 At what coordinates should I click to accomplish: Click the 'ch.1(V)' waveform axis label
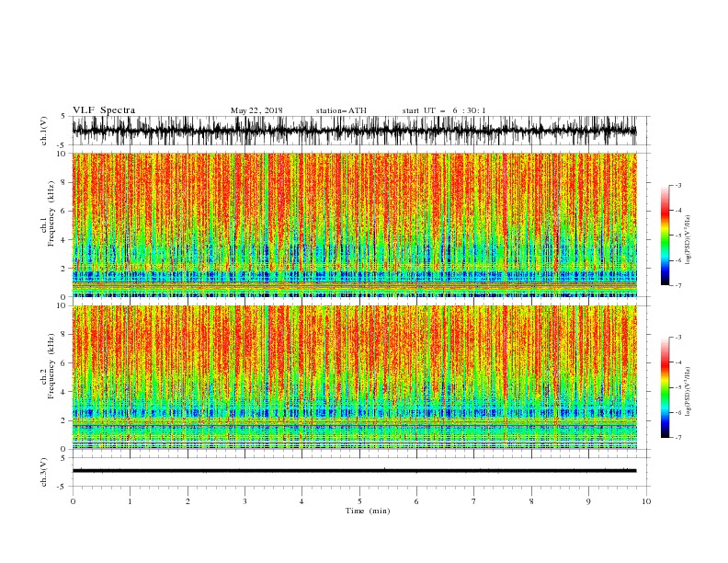coord(44,131)
